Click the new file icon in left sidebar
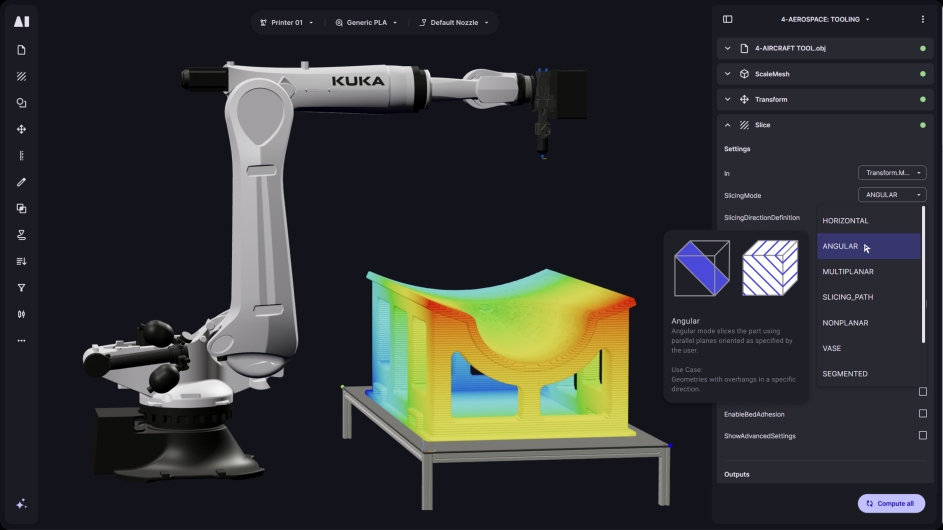 21,50
